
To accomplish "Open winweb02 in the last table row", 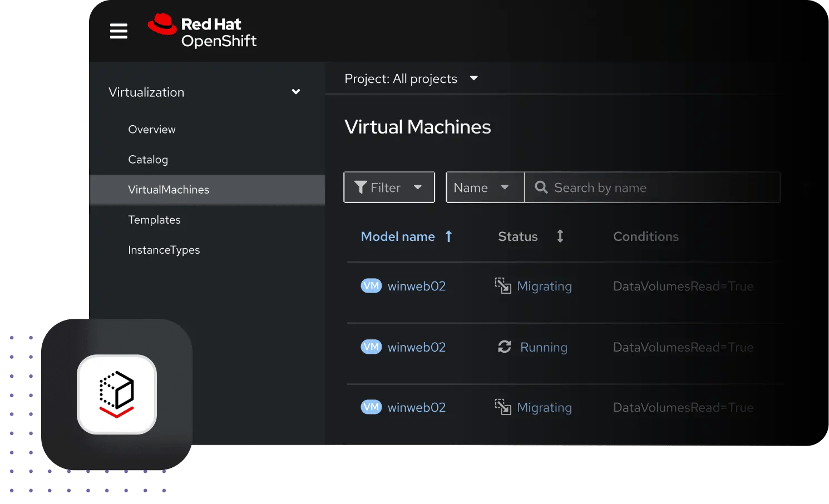I will click(x=417, y=407).
